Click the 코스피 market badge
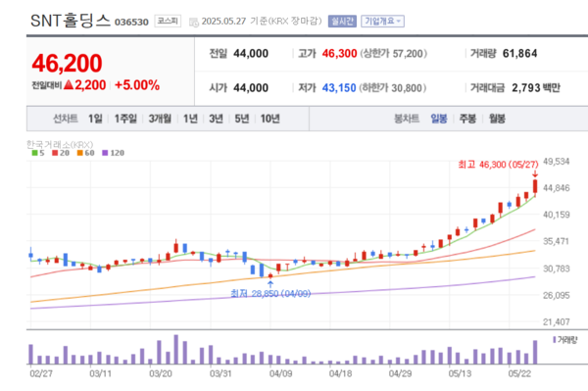This screenshot has height=391, width=588. pos(168,21)
